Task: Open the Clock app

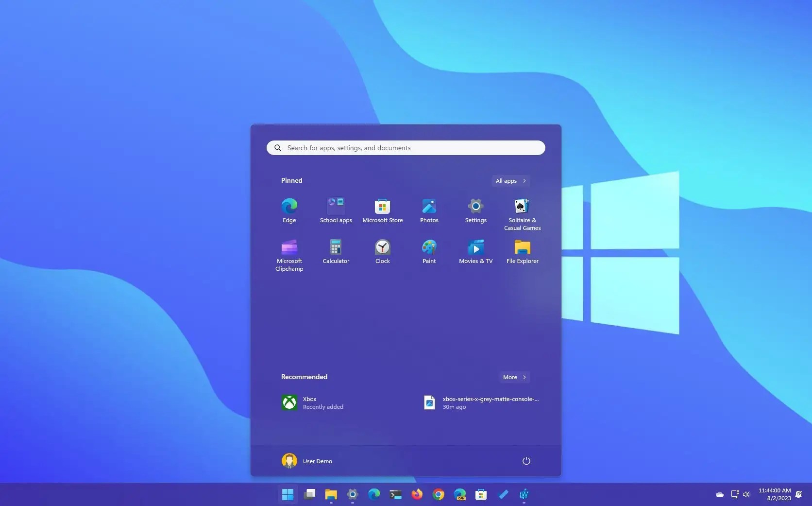Action: pyautogui.click(x=382, y=251)
